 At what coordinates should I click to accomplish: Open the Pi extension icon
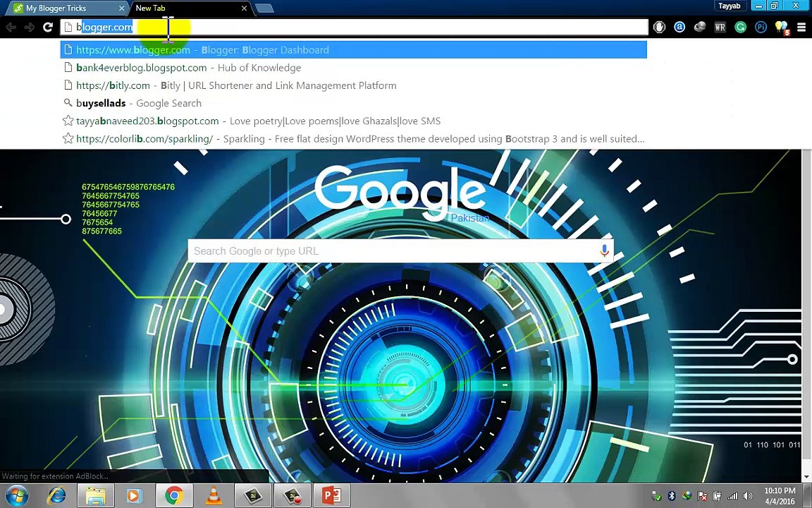coord(761,27)
